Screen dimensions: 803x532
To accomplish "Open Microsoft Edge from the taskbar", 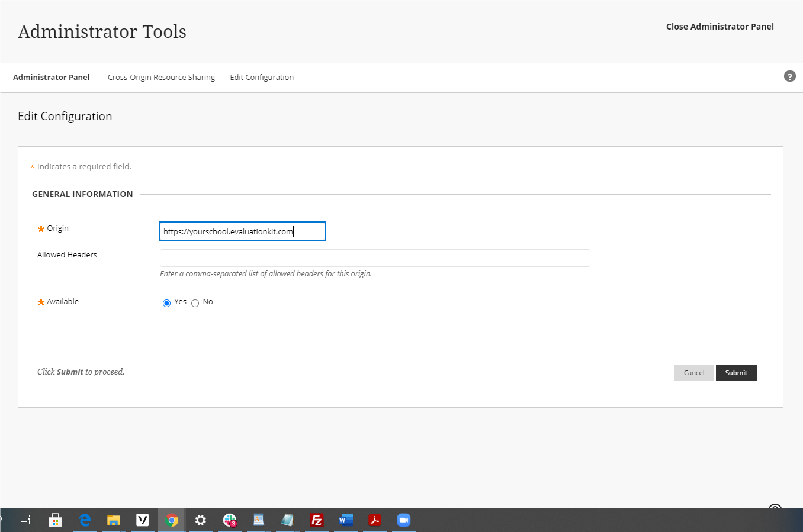I will point(84,520).
